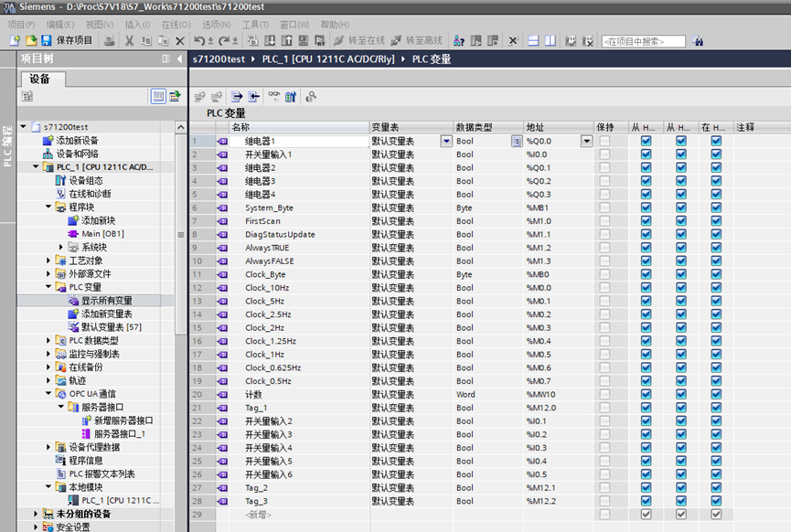This screenshot has width=791, height=532.
Task: Click the PLC_1 breadcrumb link
Action: [x=328, y=59]
